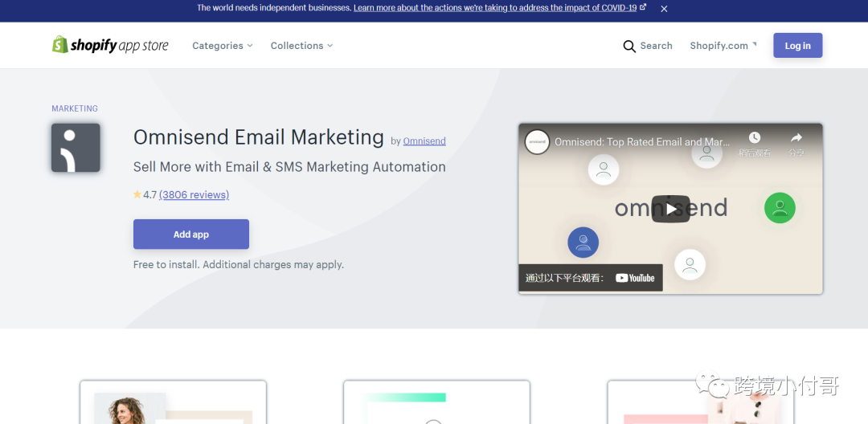Click the Shopify app store logo
Screen dimensions: 868x424
110,45
